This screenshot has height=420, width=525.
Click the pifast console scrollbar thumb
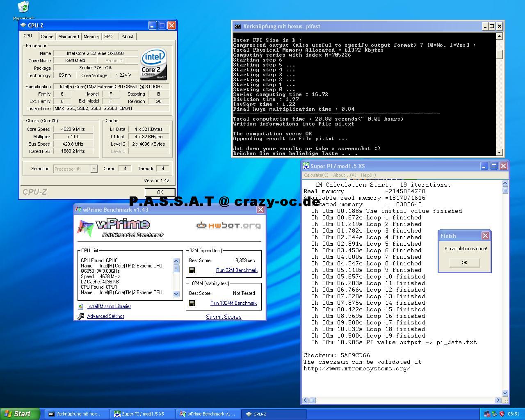coord(499,55)
